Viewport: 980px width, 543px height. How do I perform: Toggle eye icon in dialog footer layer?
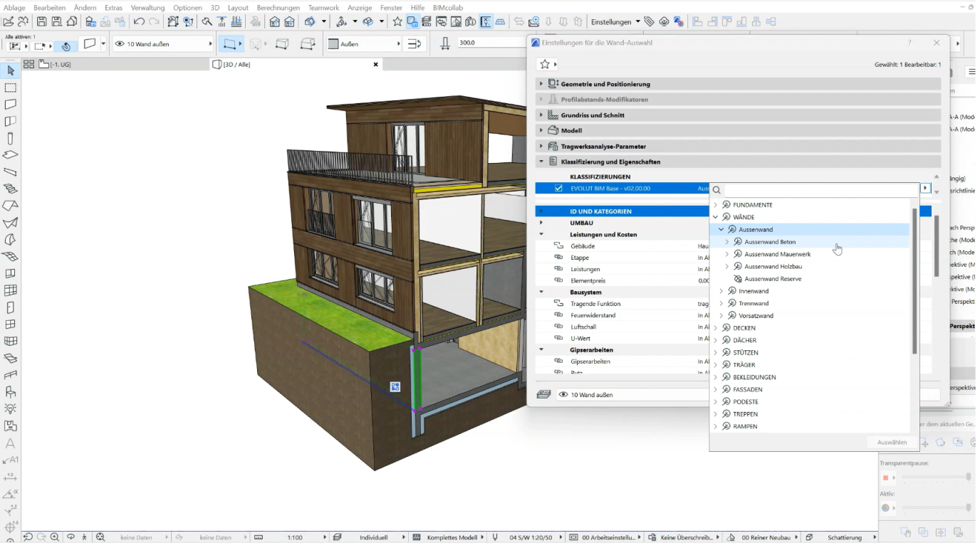pos(563,394)
